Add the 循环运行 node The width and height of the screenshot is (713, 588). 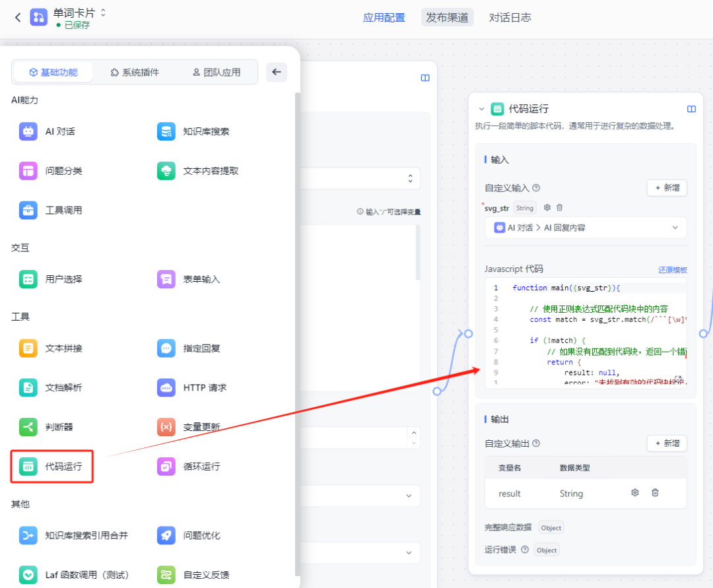pos(189,467)
